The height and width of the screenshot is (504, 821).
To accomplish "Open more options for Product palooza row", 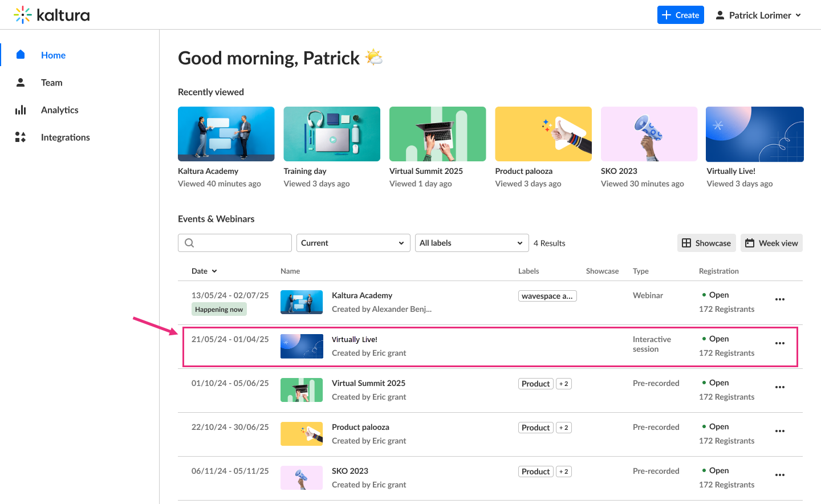I will pos(780,431).
